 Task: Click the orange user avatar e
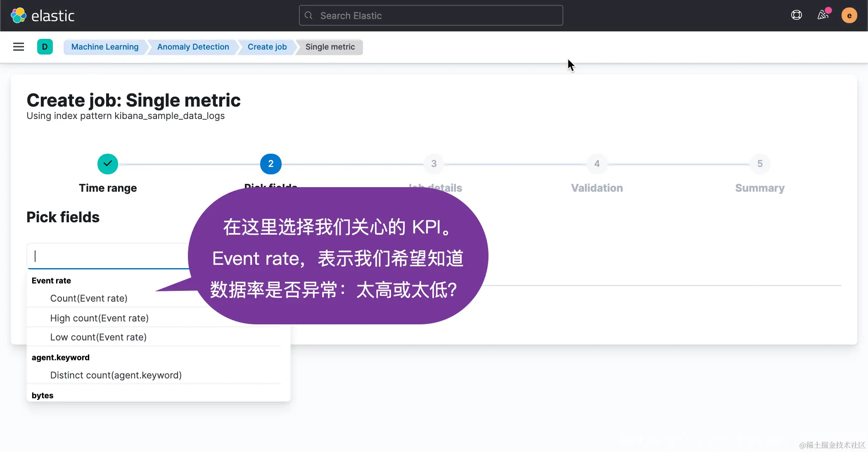849,16
